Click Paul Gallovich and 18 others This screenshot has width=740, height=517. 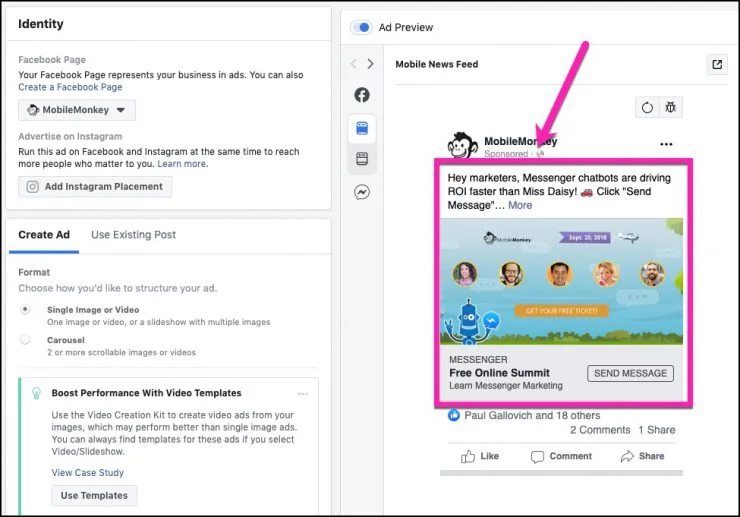coord(532,415)
